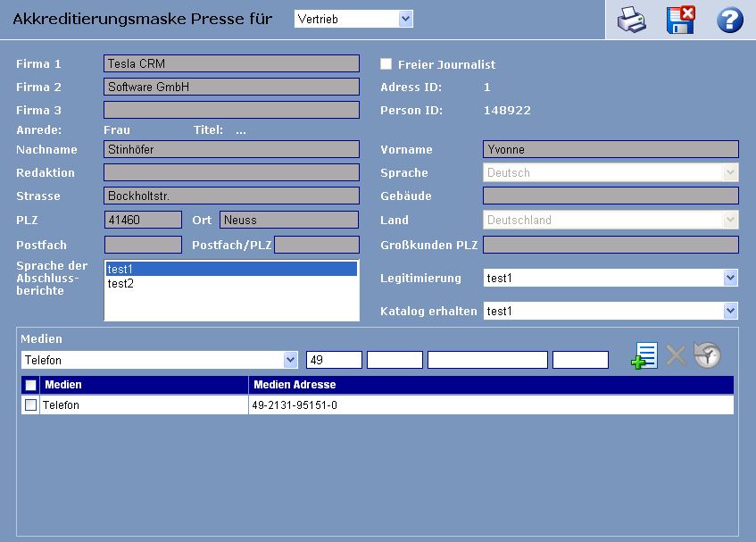This screenshot has height=542, width=756.
Task: Click the add media entry icon
Action: point(644,355)
